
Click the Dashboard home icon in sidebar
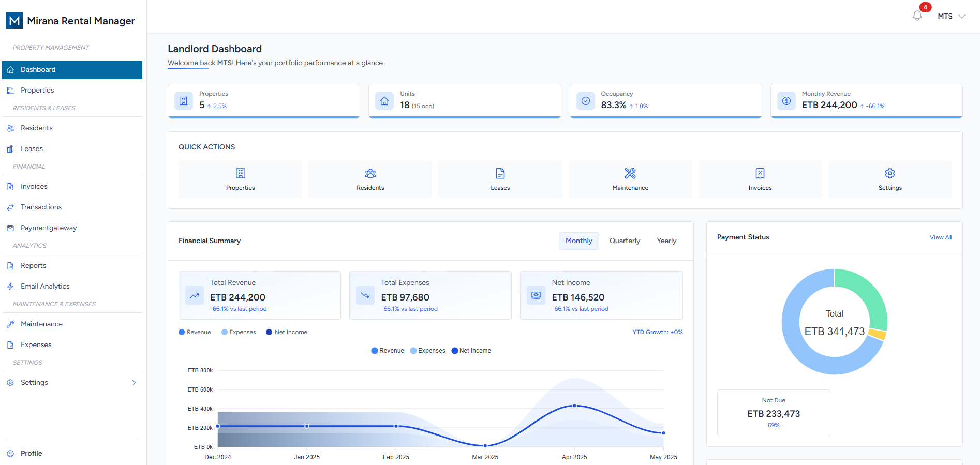pos(10,70)
